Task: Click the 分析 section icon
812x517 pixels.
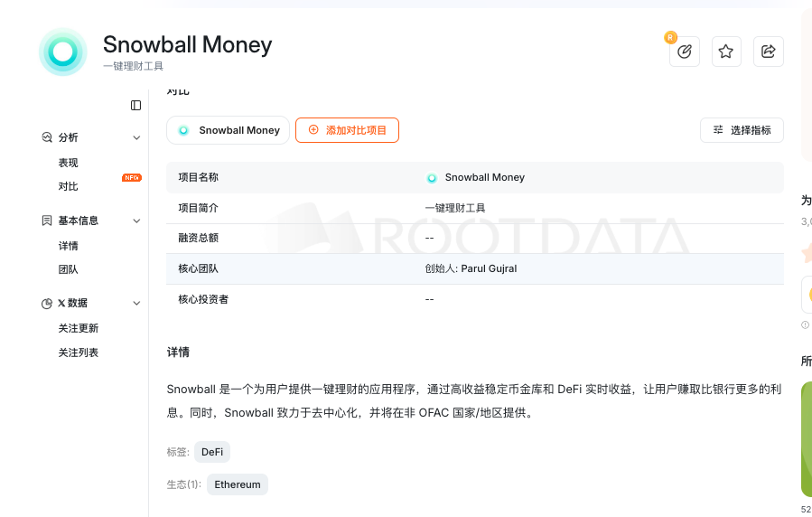Action: pyautogui.click(x=47, y=137)
